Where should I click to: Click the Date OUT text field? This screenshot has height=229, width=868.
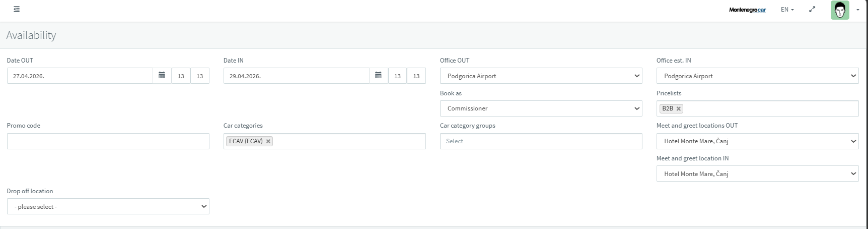[x=80, y=76]
